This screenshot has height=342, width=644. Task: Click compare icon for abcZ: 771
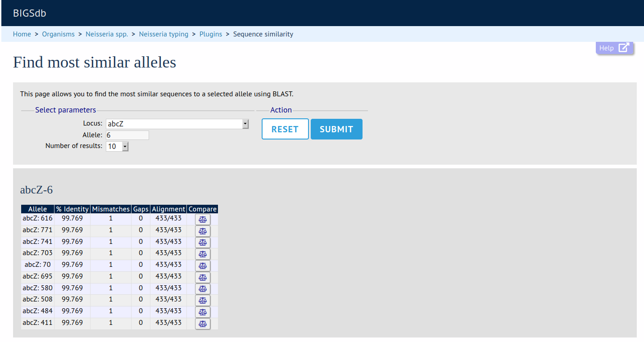(203, 231)
